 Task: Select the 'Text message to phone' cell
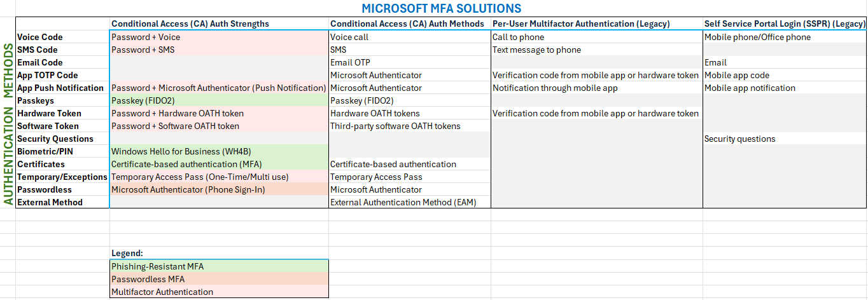click(597, 50)
